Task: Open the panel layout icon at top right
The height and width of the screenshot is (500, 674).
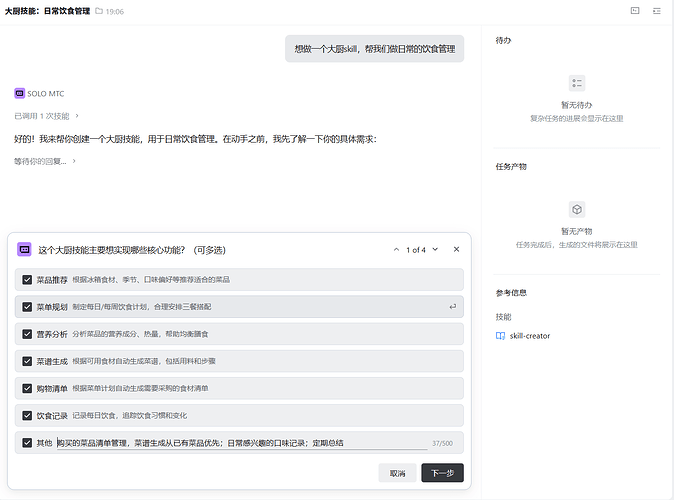Action: (635, 11)
